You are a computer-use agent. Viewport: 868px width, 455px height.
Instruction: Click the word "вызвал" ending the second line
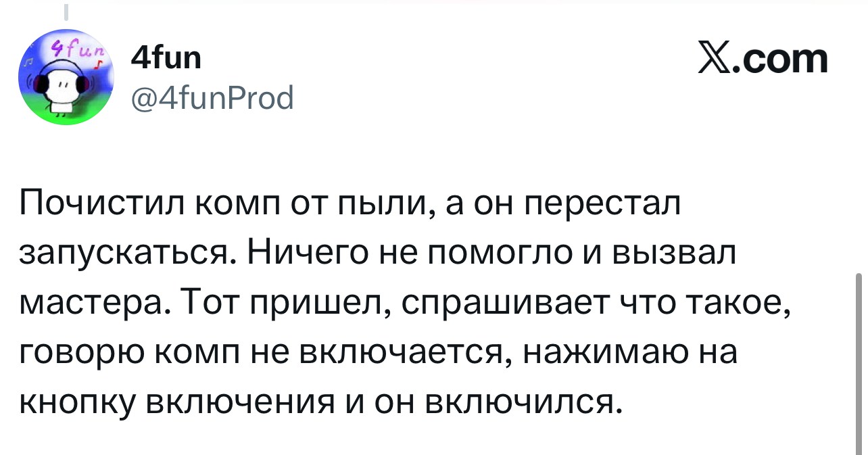pyautogui.click(x=673, y=254)
